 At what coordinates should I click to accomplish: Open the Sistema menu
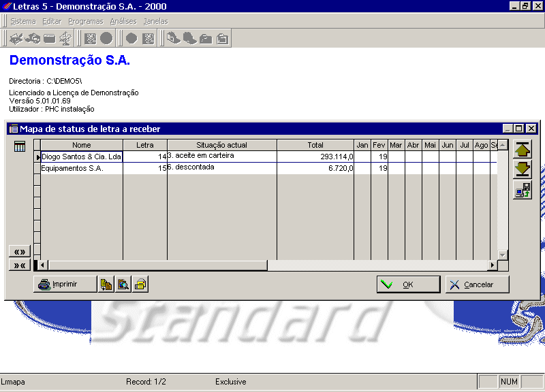click(x=23, y=21)
